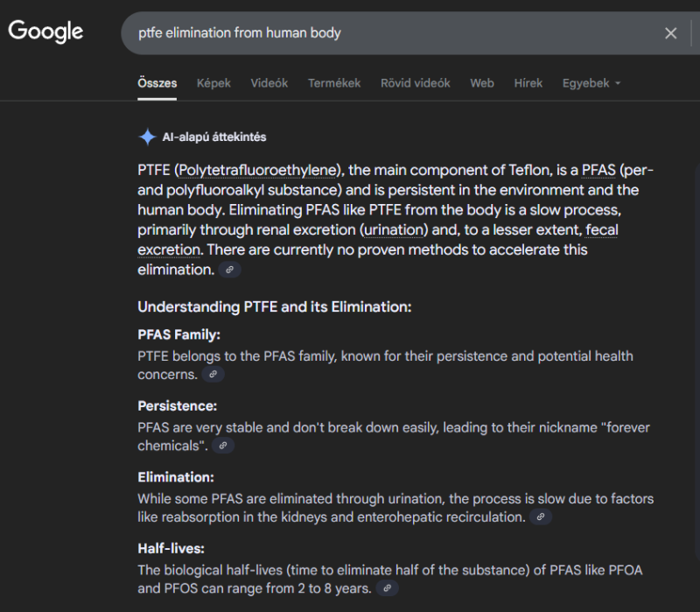This screenshot has height=612, width=700.
Task: Click the underlined 'urination' term
Action: pos(394,230)
